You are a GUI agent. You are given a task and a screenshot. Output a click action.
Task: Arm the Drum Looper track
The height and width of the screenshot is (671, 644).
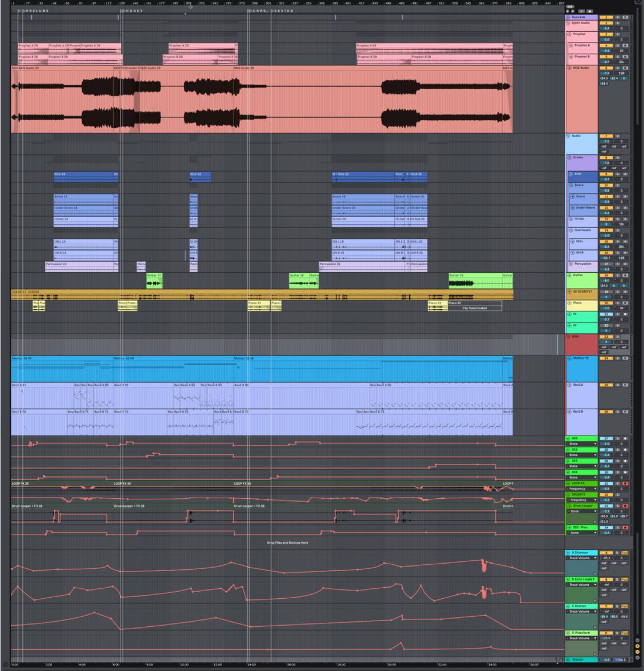(625, 505)
